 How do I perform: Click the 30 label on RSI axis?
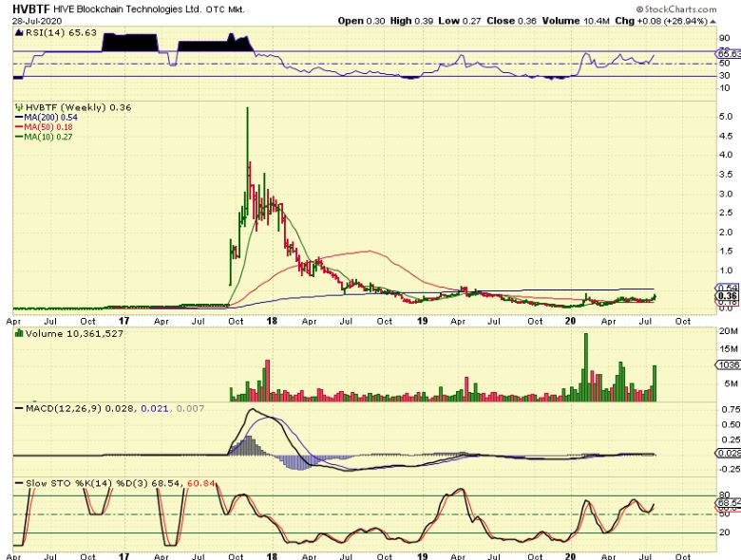(724, 75)
